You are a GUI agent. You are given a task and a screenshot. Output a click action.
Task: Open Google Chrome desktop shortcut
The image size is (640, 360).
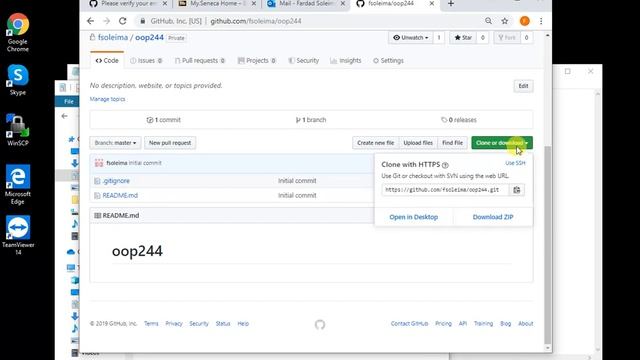tap(18, 32)
